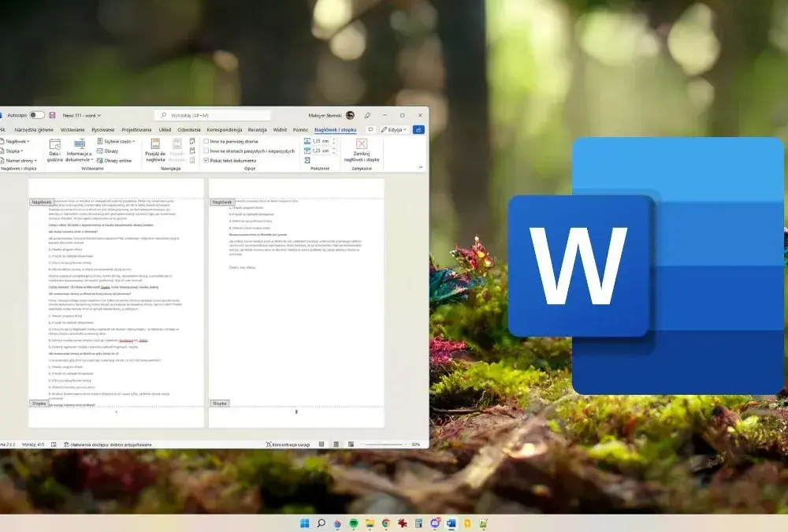Open the Szybkie części dropdown
The height and width of the screenshot is (532, 788).
pos(116,141)
